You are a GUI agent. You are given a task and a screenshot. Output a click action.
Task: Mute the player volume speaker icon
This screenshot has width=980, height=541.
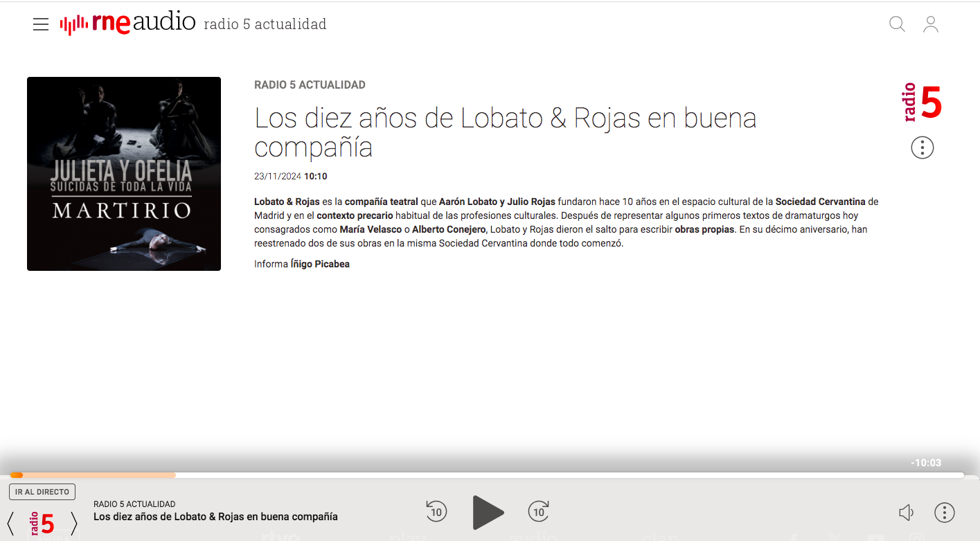[906, 513]
